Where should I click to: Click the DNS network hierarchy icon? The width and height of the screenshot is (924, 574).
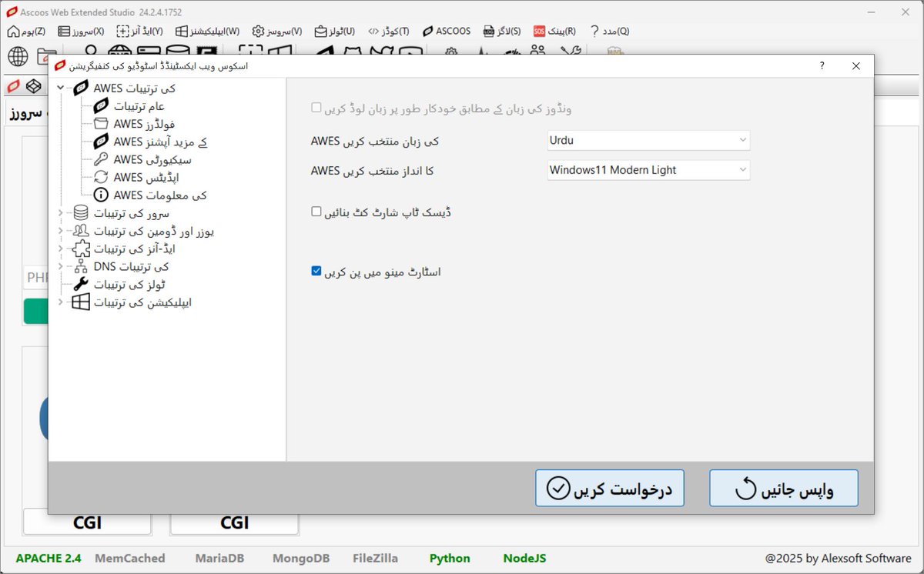coord(81,266)
